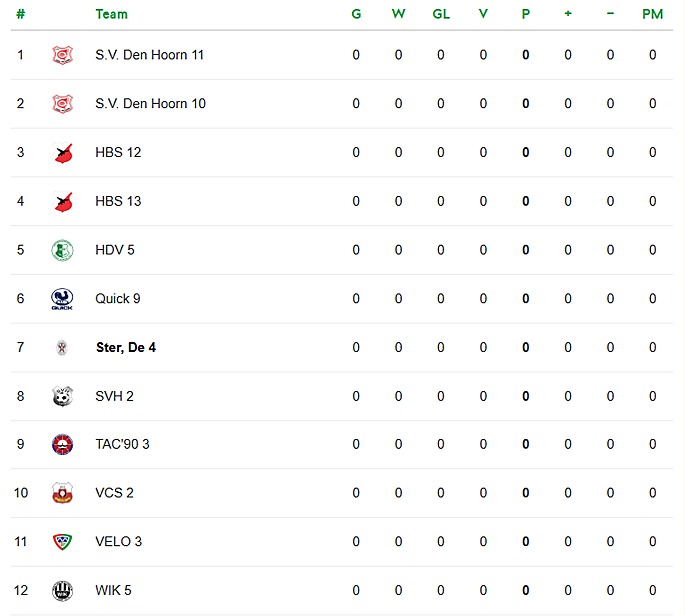The width and height of the screenshot is (685, 616).
Task: Click the SVH 2 football crest
Action: click(x=62, y=396)
